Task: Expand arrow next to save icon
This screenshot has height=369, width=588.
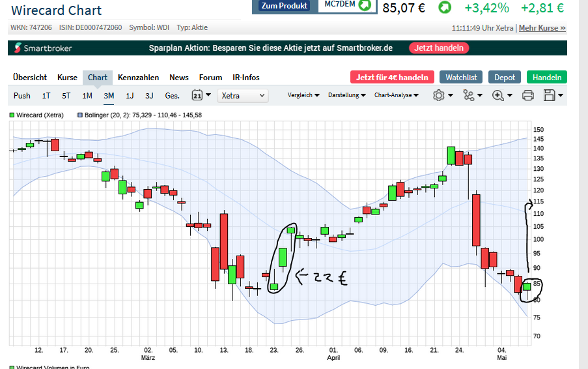Action: (x=561, y=95)
